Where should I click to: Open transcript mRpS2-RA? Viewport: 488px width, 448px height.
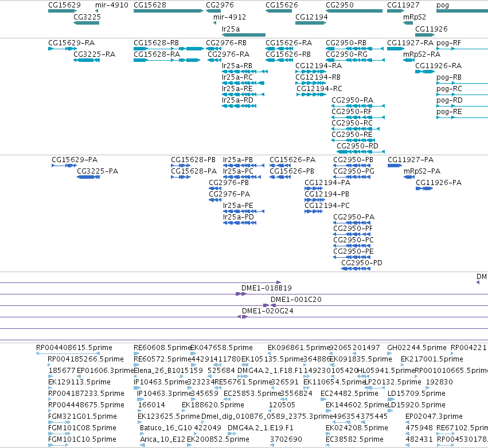[421, 54]
